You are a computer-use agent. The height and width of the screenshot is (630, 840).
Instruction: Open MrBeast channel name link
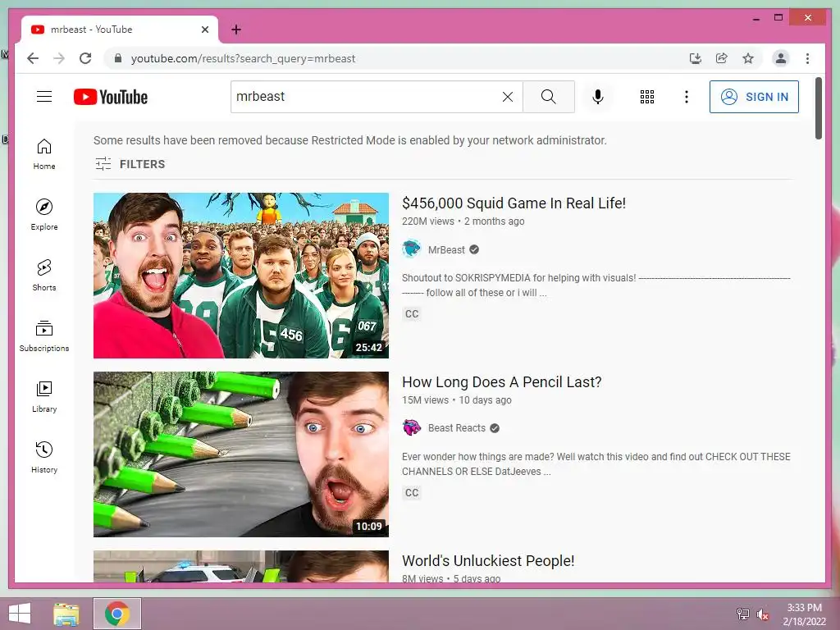(446, 249)
